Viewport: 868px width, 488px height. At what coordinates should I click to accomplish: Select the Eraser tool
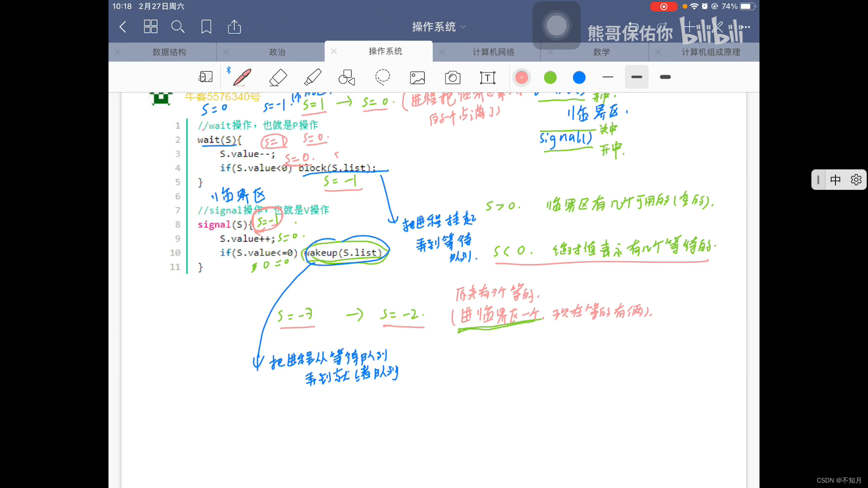pos(278,77)
